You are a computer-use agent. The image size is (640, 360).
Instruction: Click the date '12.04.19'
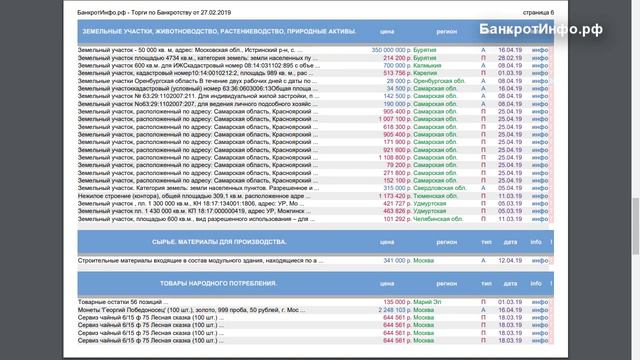[x=510, y=260]
